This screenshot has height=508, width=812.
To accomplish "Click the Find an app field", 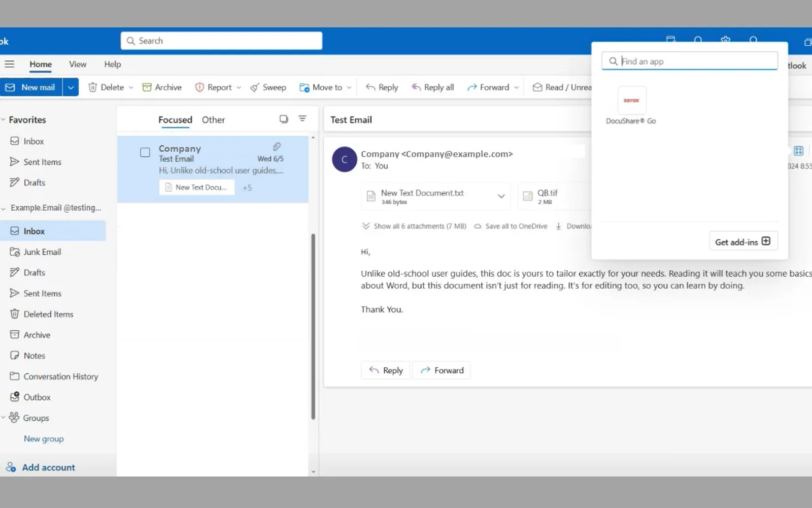I will point(690,61).
